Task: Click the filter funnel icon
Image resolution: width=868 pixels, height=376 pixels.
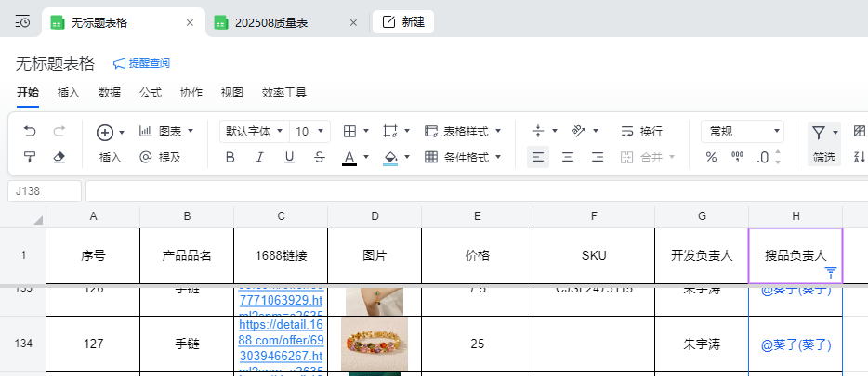Action: [x=818, y=132]
